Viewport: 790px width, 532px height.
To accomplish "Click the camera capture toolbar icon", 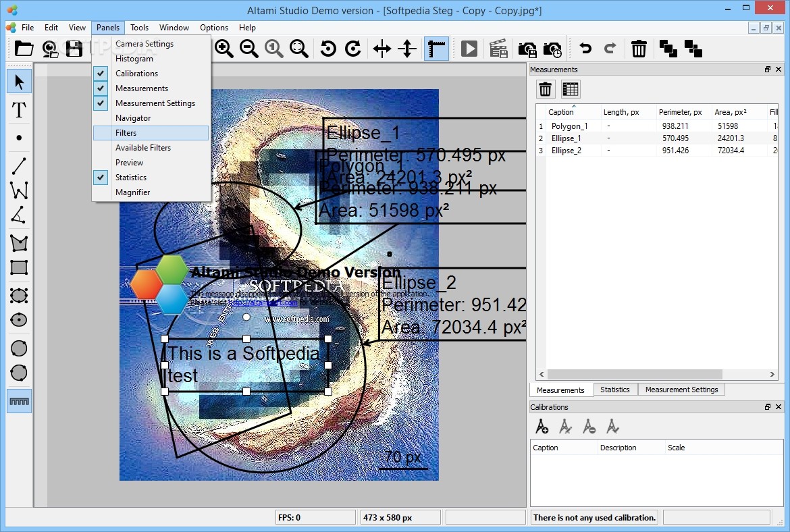I will coord(49,49).
